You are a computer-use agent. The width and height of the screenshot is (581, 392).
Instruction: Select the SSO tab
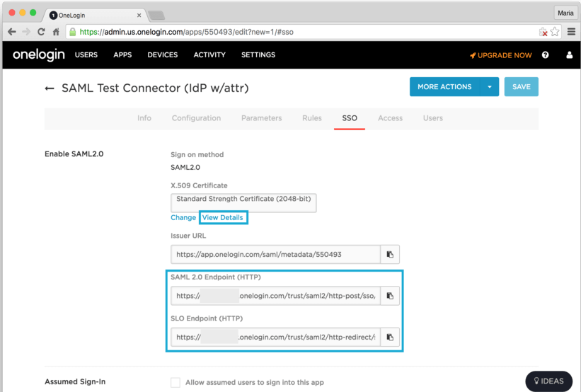coord(350,118)
